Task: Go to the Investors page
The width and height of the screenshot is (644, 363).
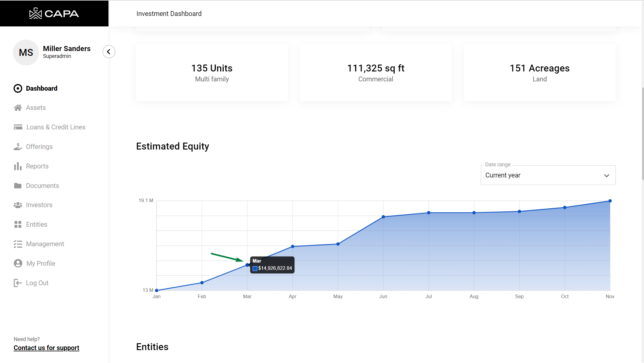Action: click(39, 205)
